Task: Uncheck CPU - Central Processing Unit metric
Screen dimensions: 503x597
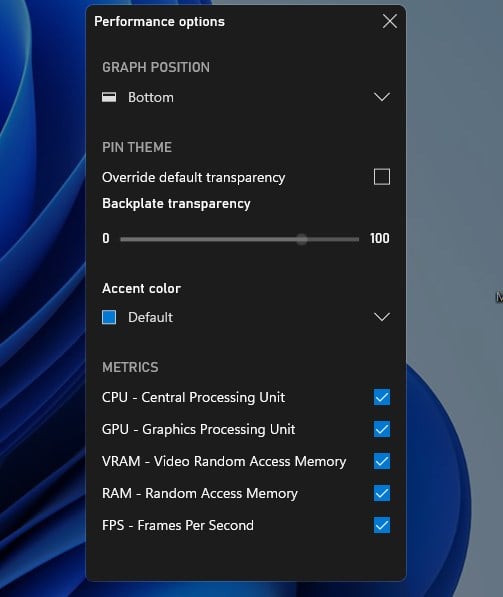Action: 382,397
